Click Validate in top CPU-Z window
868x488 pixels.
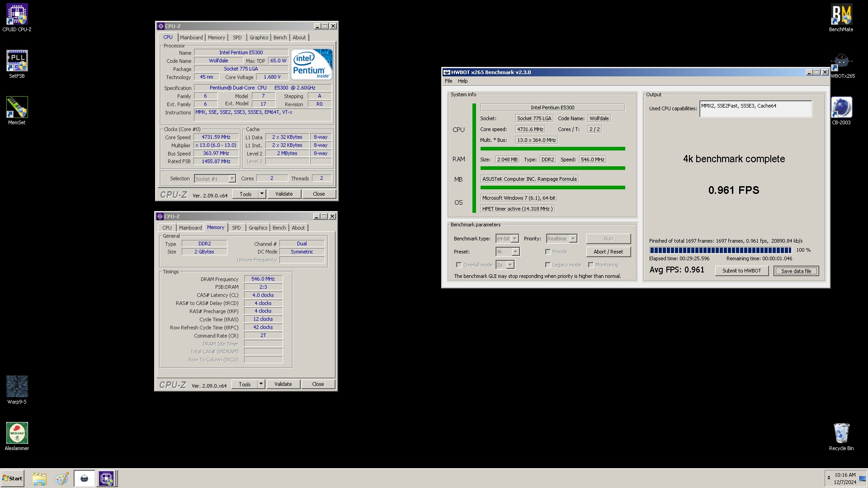point(284,194)
